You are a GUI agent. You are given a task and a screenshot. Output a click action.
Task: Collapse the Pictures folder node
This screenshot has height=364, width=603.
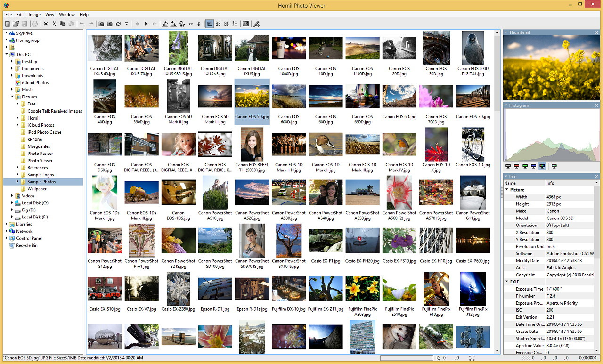coord(12,97)
